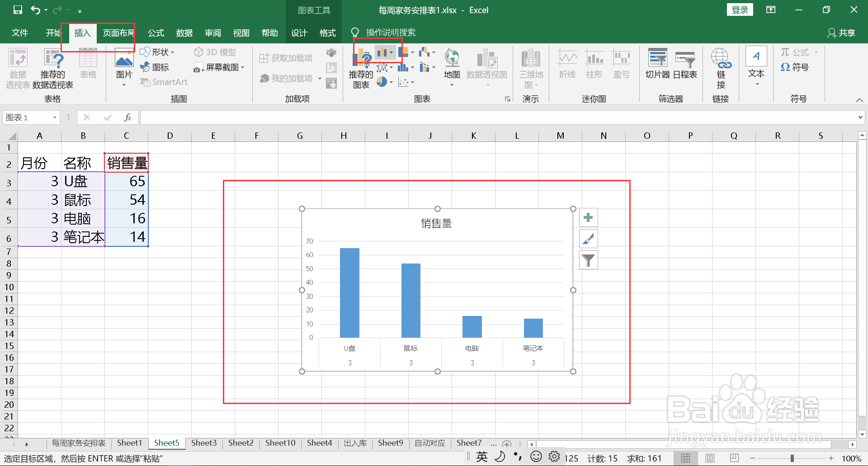
Task: Insert column or bar chart icon
Action: 382,52
